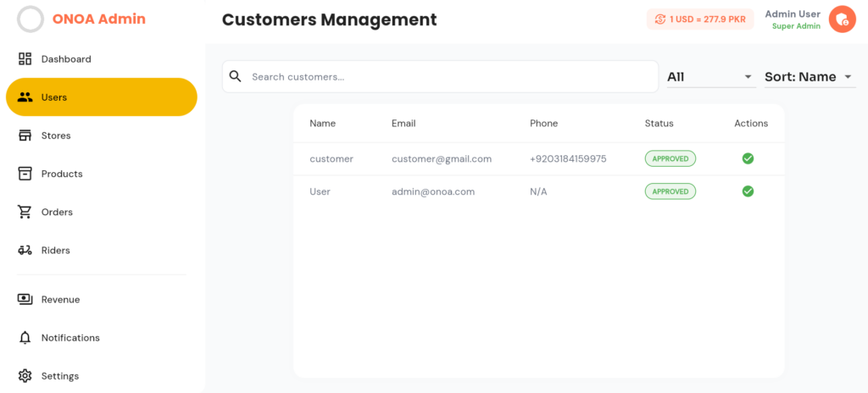Go to the Dashboard menu item
Image resolution: width=868 pixels, height=393 pixels.
coord(102,59)
